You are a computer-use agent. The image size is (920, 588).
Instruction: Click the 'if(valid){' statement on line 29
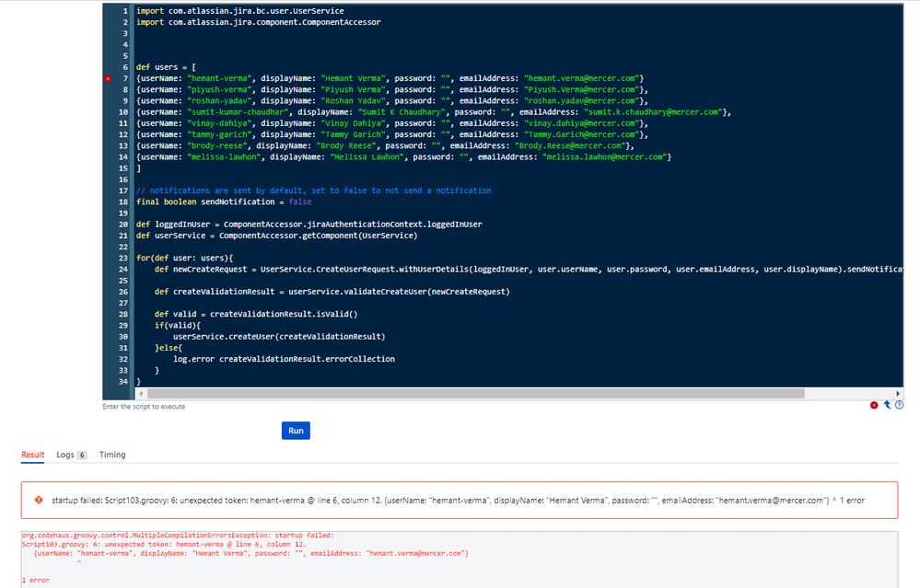(178, 326)
